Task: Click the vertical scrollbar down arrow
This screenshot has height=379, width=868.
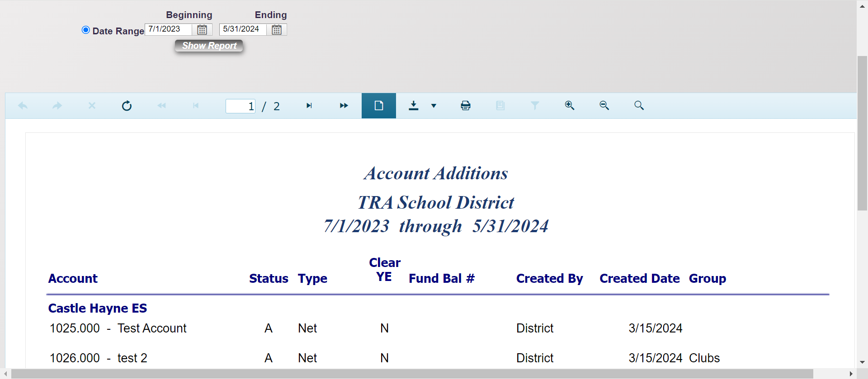Action: (x=862, y=362)
